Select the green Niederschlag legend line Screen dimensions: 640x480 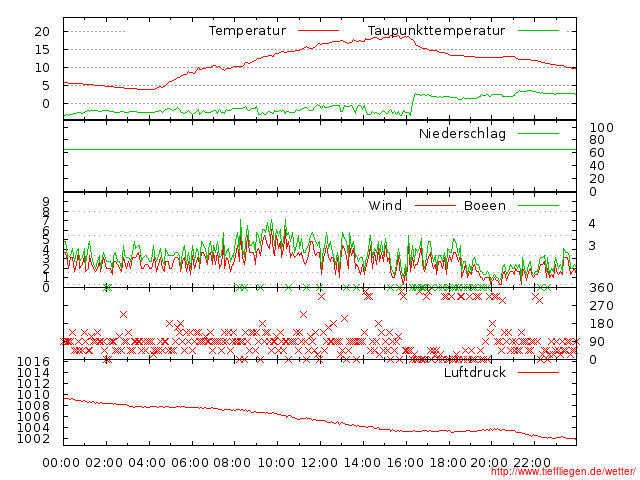pos(538,133)
